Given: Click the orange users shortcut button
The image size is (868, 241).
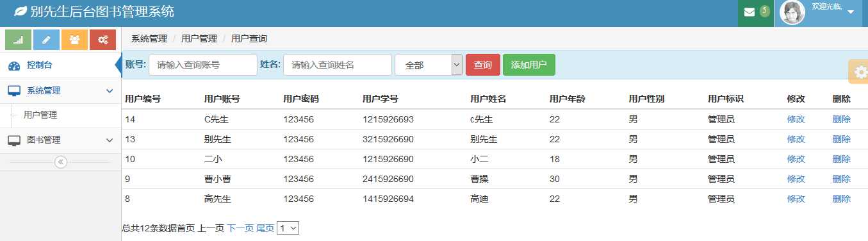Looking at the screenshot, I should coord(74,40).
